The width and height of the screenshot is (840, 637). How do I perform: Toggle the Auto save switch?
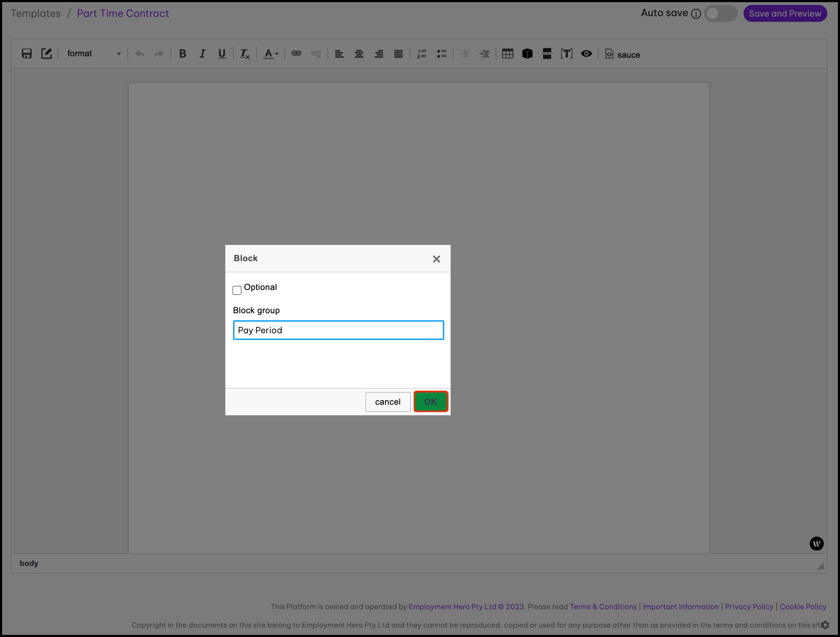click(x=720, y=14)
